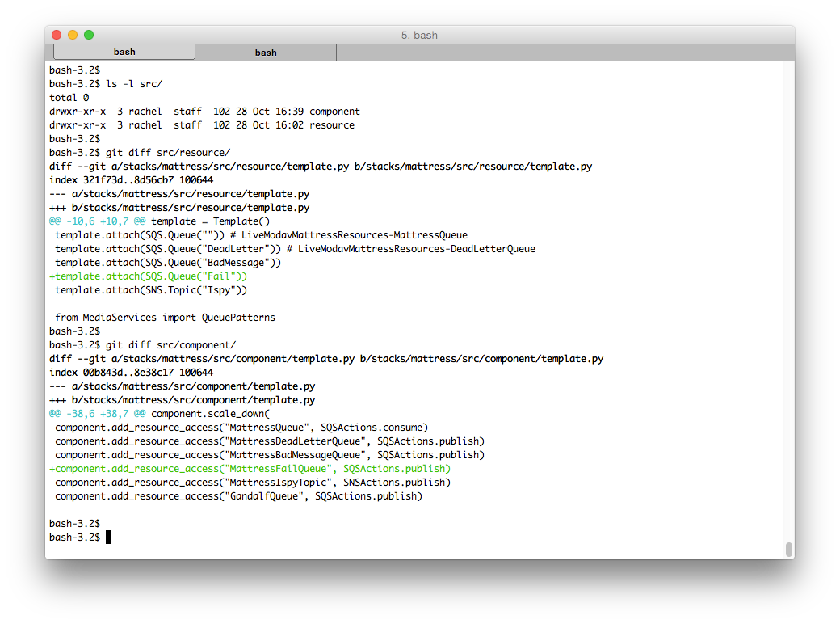
Task: Click the SQS.Queue("DeadLetter") line
Action: coord(295,249)
